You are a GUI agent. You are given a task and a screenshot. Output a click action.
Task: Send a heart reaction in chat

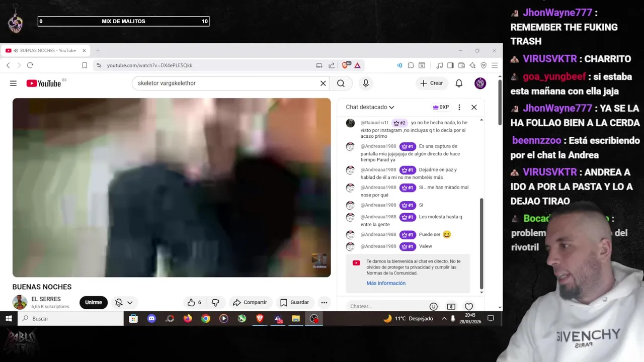coord(469,306)
